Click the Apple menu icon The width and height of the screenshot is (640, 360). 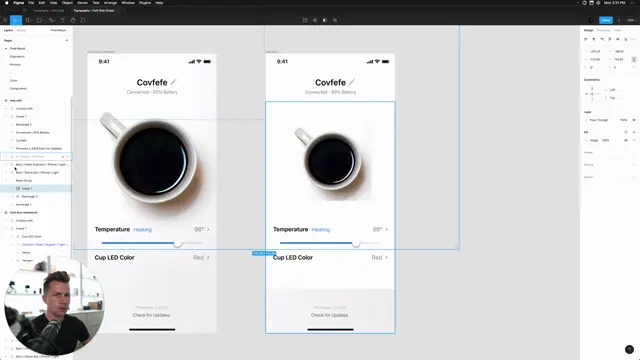7,3
